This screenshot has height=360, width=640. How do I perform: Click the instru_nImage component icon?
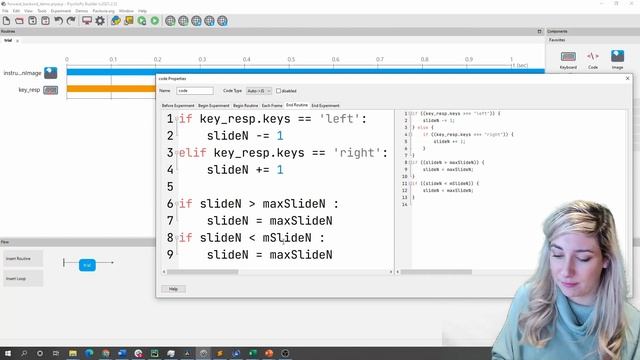click(x=51, y=73)
